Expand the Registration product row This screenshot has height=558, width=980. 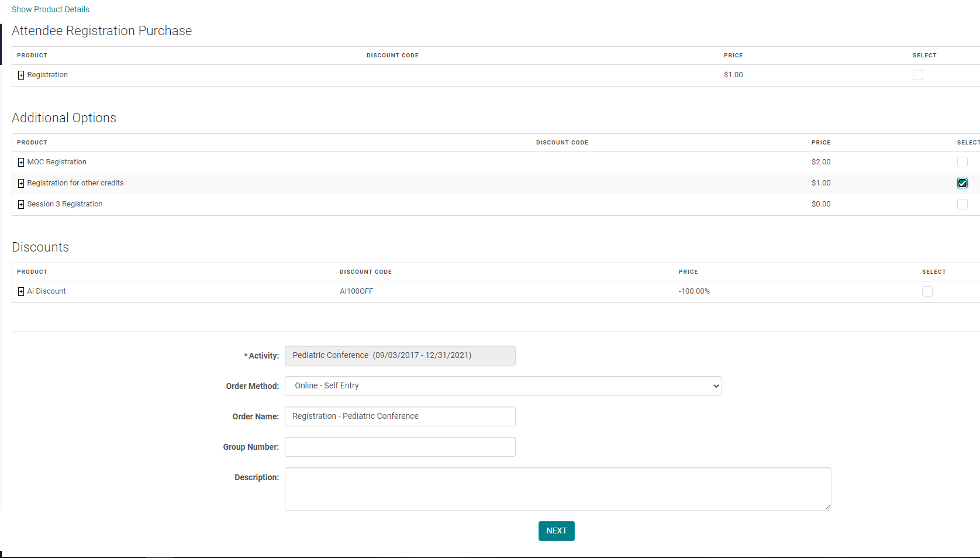click(x=21, y=75)
